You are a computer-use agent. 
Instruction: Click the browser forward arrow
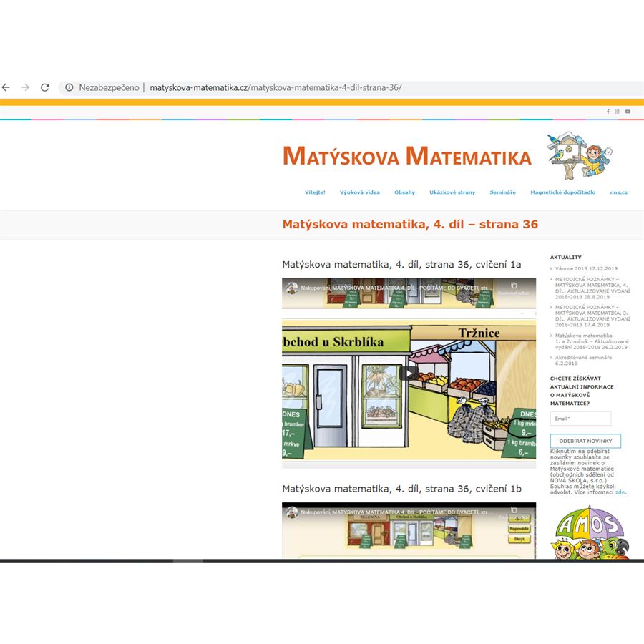click(26, 87)
